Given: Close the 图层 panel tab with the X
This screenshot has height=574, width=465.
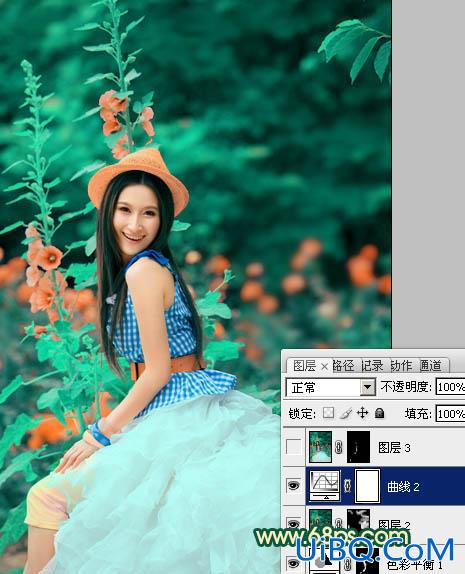Looking at the screenshot, I should pyautogui.click(x=324, y=366).
